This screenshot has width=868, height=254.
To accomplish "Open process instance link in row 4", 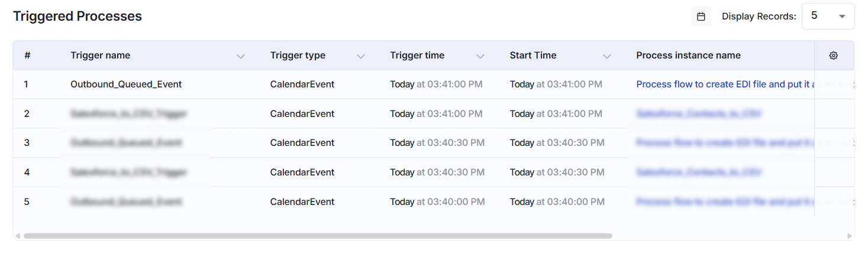I will [699, 172].
